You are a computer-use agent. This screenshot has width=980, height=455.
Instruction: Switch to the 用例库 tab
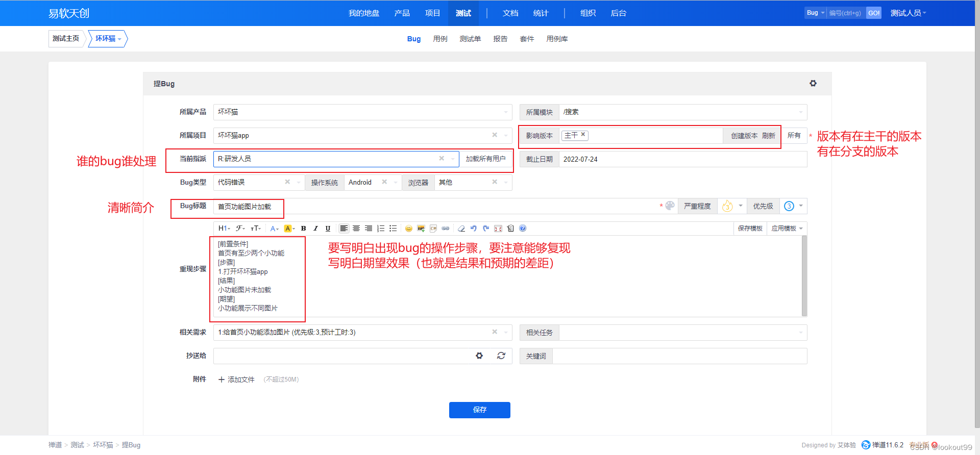tap(557, 39)
